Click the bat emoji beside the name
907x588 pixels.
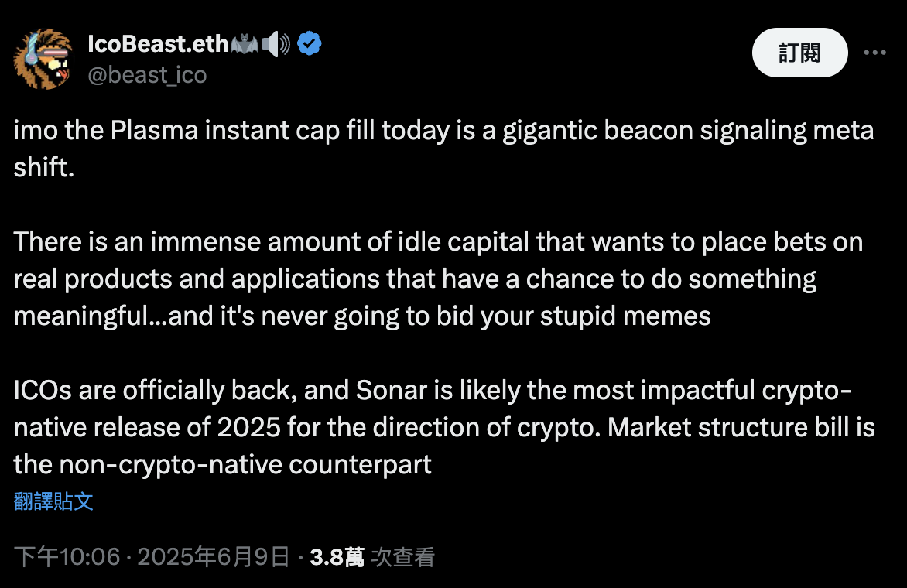point(245,45)
